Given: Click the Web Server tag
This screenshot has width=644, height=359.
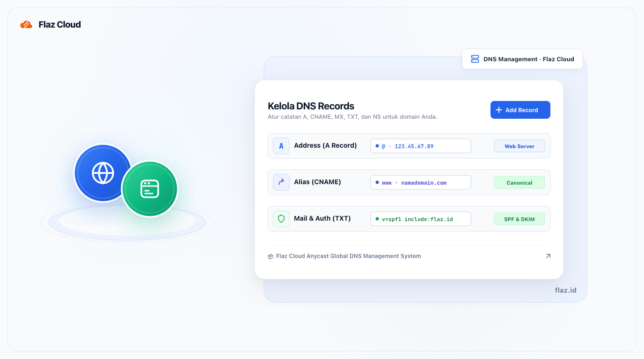Looking at the screenshot, I should (x=520, y=146).
